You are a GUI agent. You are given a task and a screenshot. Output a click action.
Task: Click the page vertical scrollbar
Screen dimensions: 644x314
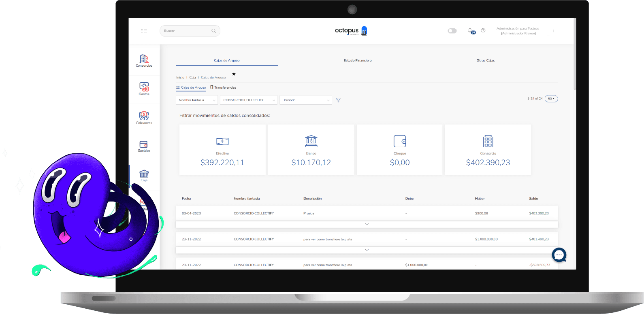575,54
